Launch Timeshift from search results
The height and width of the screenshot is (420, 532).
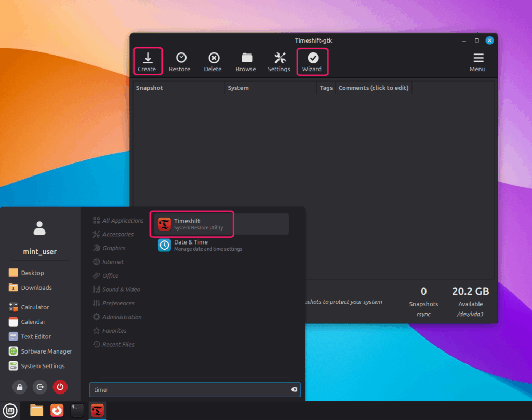[220, 224]
